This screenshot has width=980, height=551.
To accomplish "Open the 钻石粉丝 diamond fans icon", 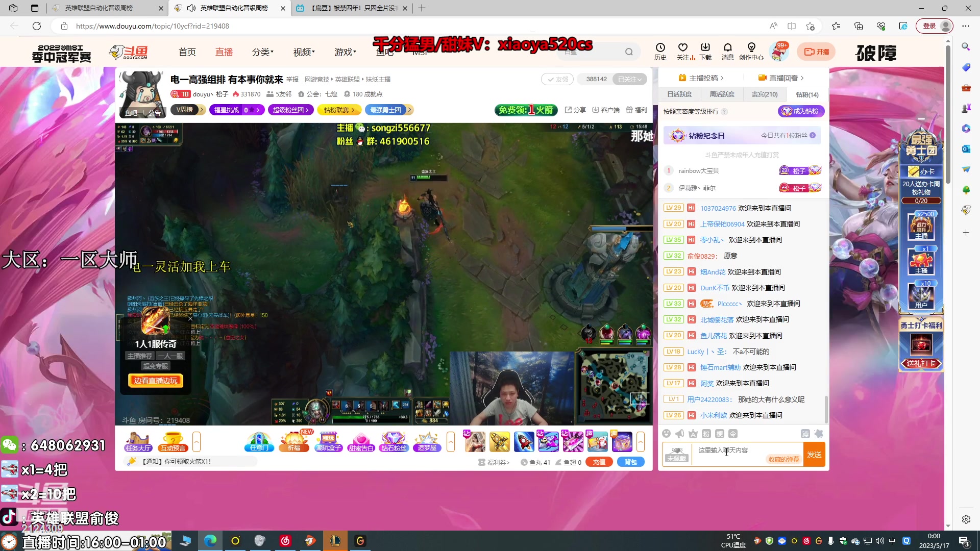I will click(x=394, y=442).
